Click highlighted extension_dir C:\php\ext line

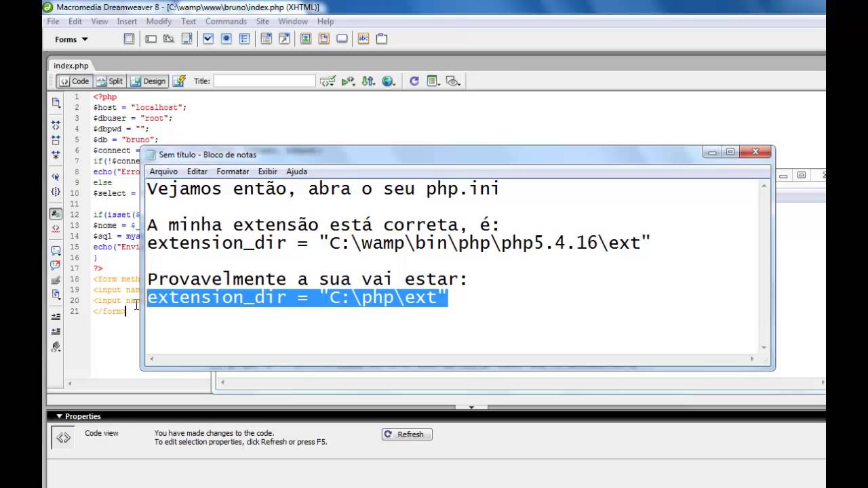[297, 297]
